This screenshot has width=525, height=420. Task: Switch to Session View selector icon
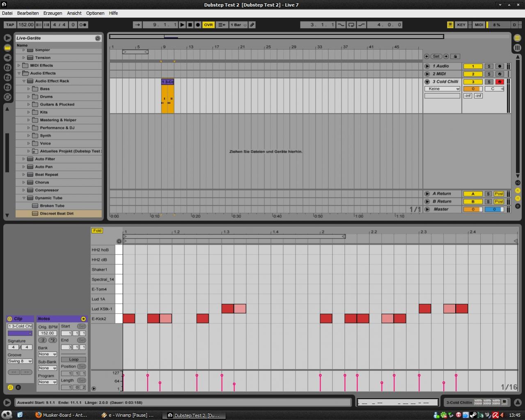517,48
